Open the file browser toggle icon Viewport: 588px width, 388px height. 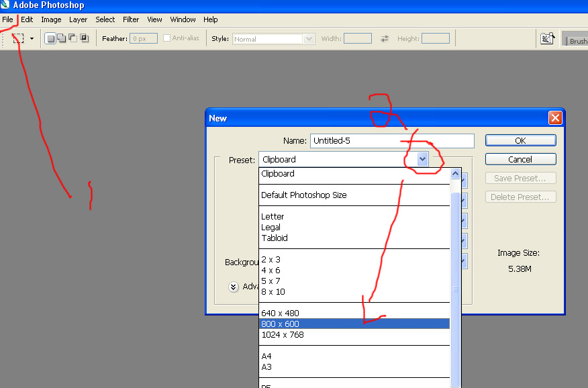(548, 38)
